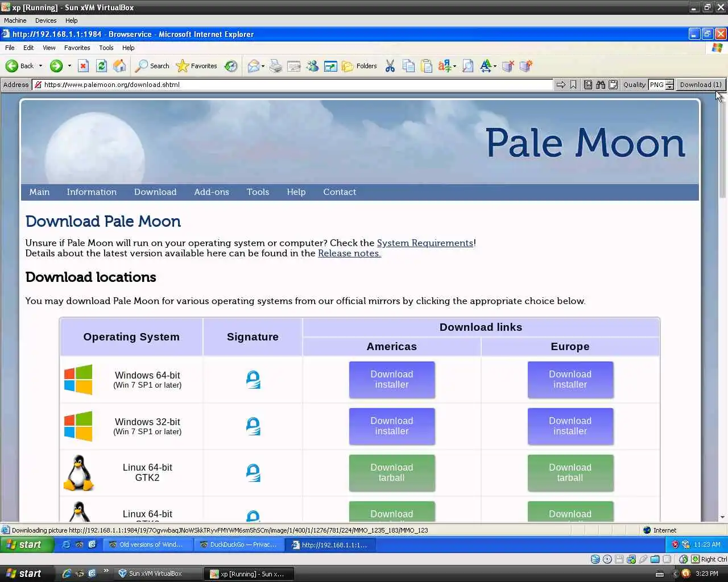Open the Back button history dropdown arrow
Image resolution: width=728 pixels, height=582 pixels.
click(x=40, y=66)
